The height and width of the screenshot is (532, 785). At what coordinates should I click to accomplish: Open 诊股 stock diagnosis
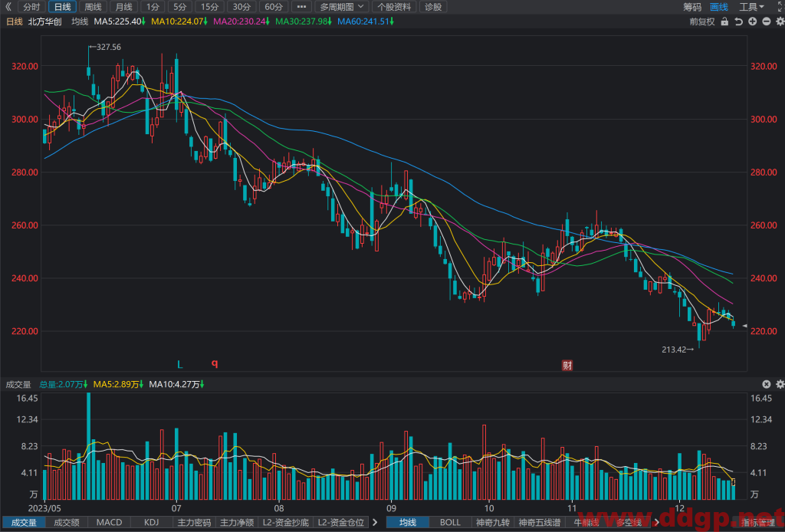coord(433,6)
